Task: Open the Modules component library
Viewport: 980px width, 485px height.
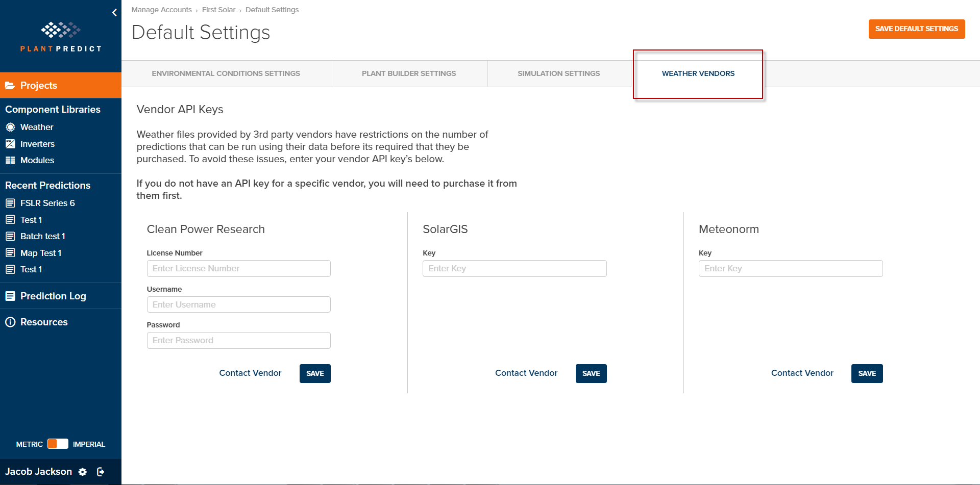Action: click(37, 160)
